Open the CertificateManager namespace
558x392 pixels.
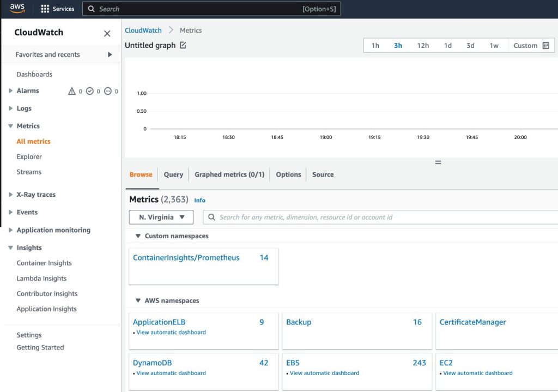click(472, 322)
